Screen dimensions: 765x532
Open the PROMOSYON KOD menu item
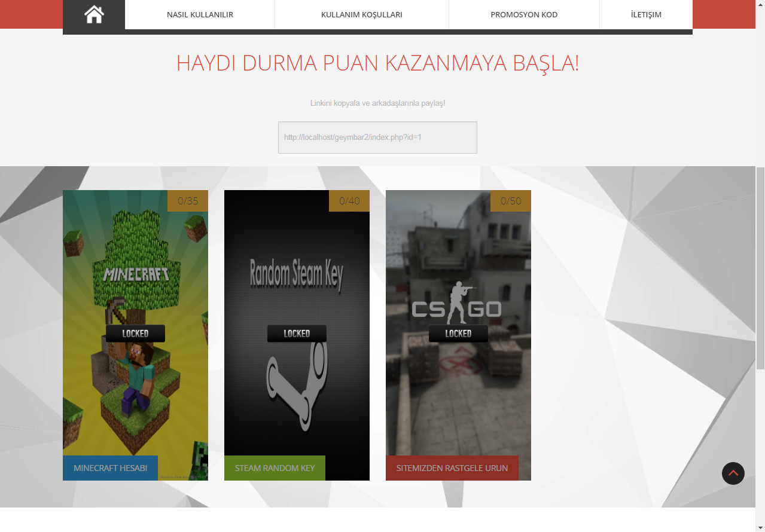pos(524,14)
